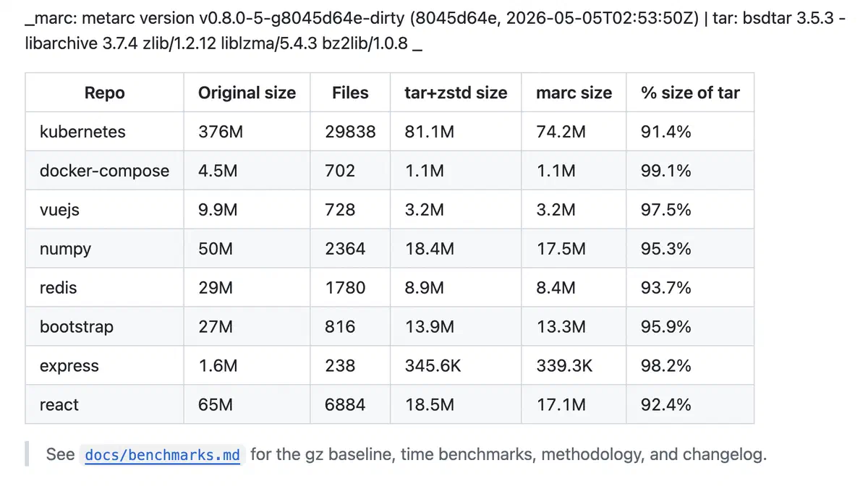Click the 81.1M tar+zstd value
The height and width of the screenshot is (489, 868).
[x=430, y=132]
